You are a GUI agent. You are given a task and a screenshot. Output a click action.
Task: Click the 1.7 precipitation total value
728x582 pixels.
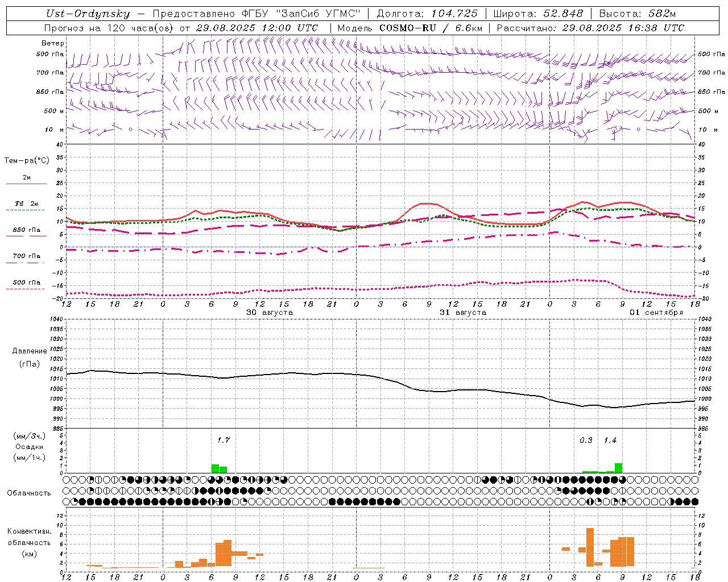pyautogui.click(x=224, y=440)
